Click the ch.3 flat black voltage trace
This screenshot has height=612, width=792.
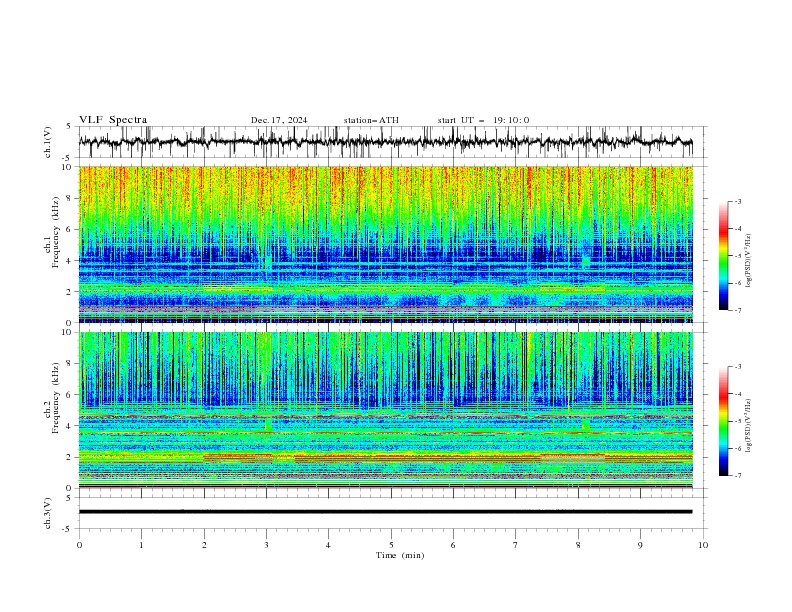(385, 512)
